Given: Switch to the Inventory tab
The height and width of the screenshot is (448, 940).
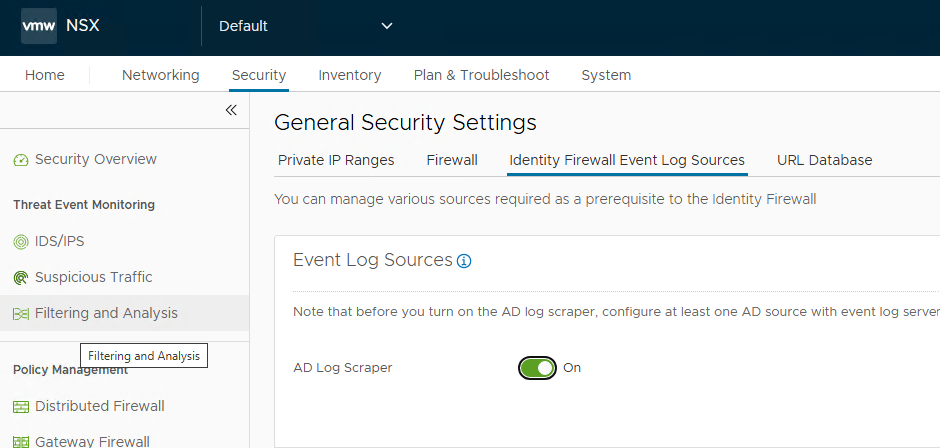Looking at the screenshot, I should [x=349, y=75].
